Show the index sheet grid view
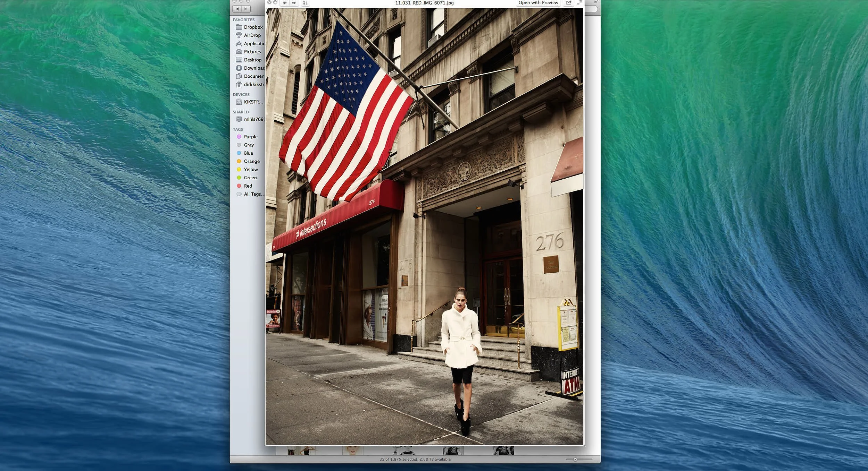 point(306,3)
